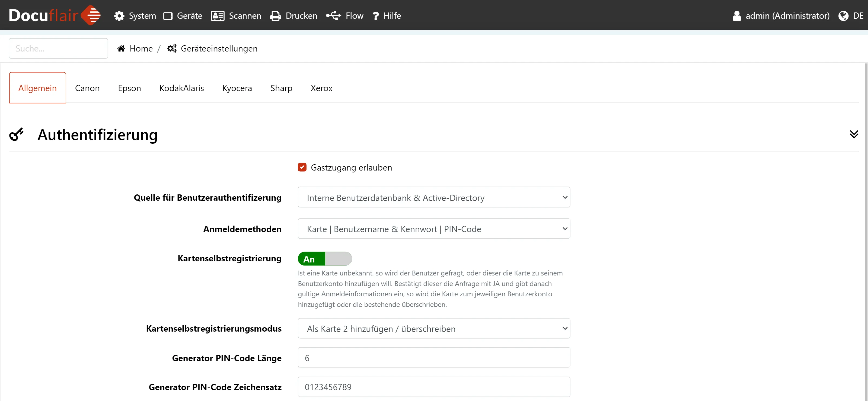Click the System gear icon
Viewport: 868px width, 401px height.
pyautogui.click(x=119, y=16)
